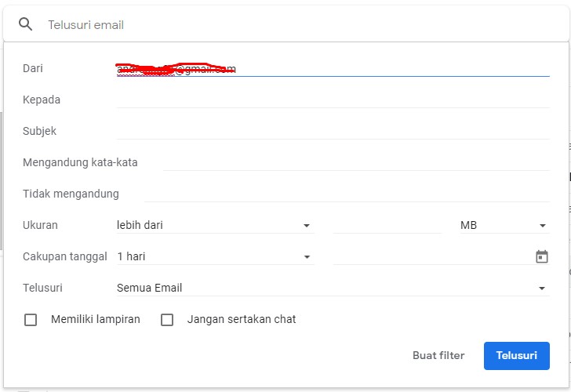Enable the Memiliki lampiran checkbox
The image size is (571, 392).
pos(31,320)
